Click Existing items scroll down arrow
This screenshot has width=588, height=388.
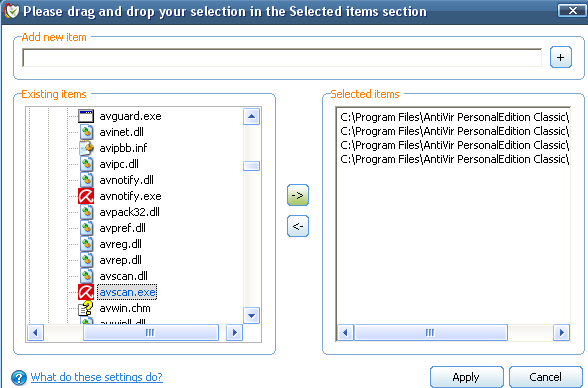(251, 315)
